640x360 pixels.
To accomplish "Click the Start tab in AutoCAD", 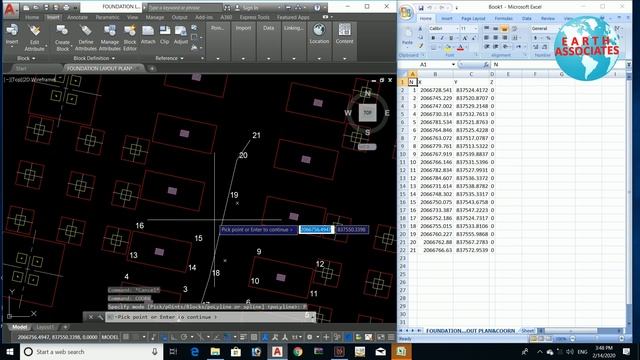I will [21, 69].
